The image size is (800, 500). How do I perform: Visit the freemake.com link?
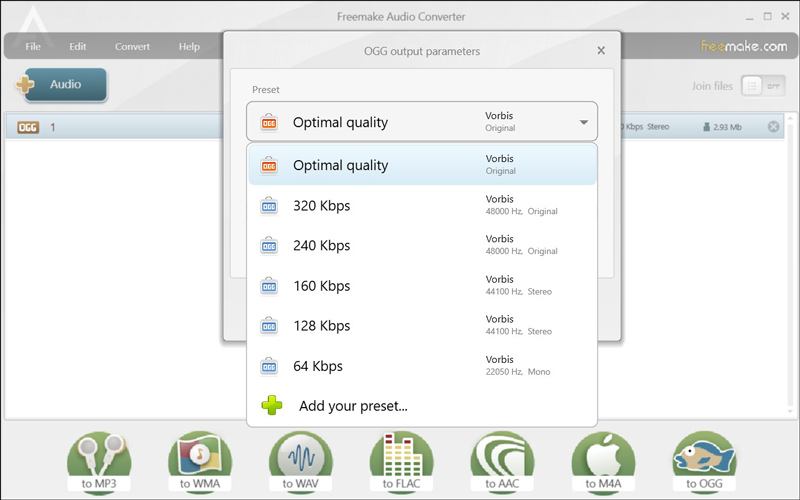click(744, 46)
